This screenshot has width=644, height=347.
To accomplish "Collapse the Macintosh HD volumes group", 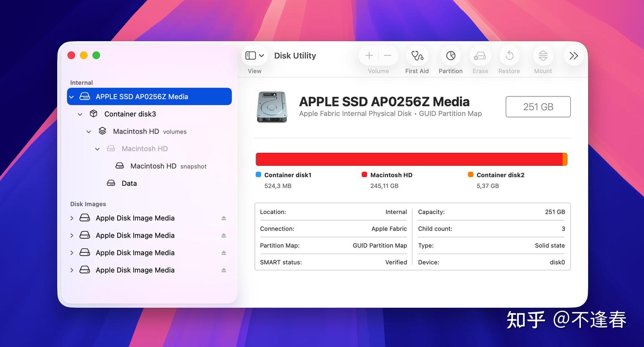I will click(x=89, y=132).
